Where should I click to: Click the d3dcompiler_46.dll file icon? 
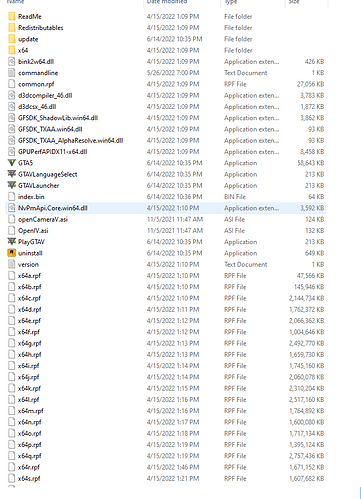(12, 95)
